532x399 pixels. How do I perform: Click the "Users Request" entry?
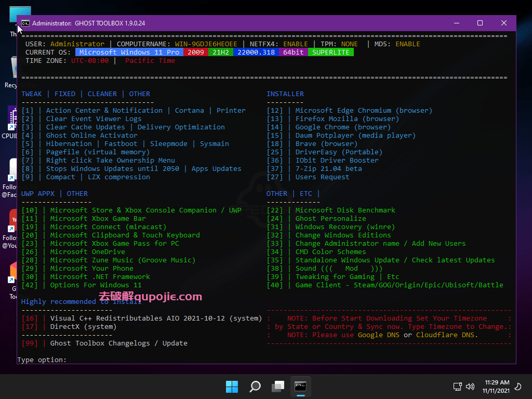[x=322, y=177]
